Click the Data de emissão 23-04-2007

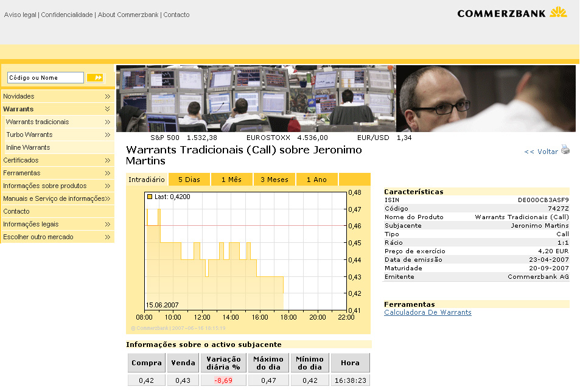coord(549,259)
